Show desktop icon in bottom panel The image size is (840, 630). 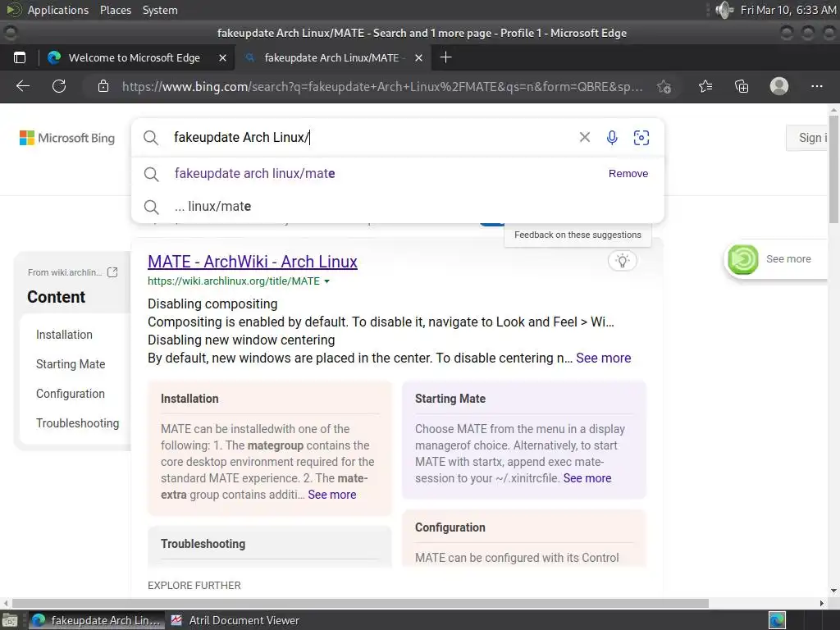(x=10, y=620)
